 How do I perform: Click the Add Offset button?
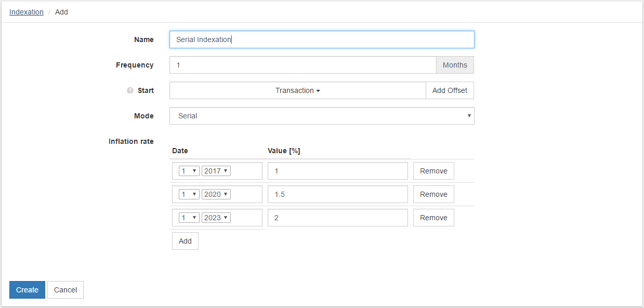450,90
